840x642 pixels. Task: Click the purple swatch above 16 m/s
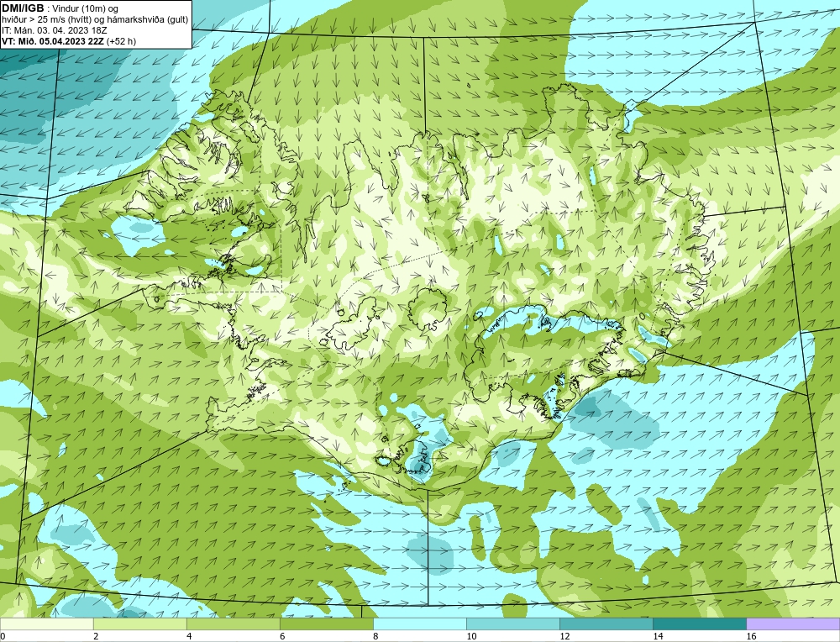[793, 624]
